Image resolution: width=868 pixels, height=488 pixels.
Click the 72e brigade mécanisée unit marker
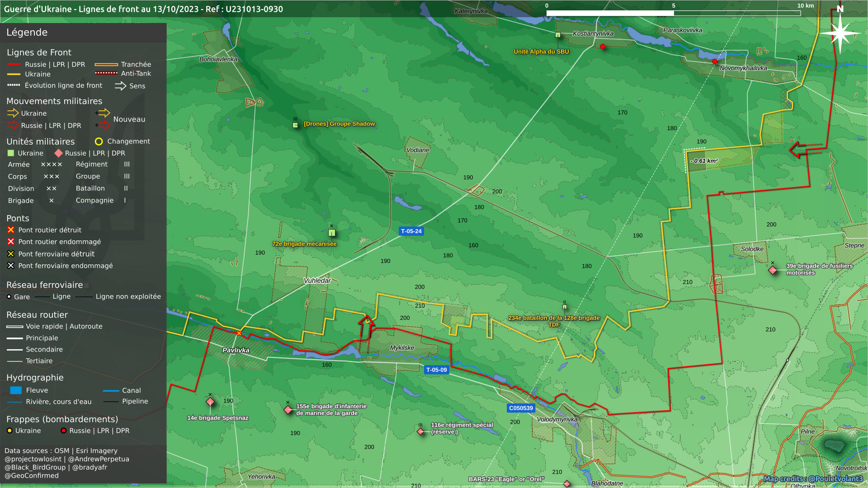332,233
